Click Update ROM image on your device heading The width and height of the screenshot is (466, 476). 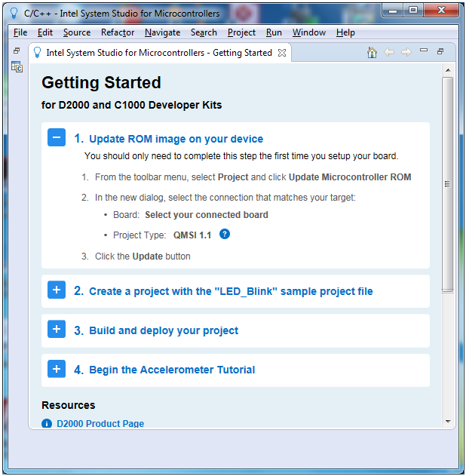point(176,139)
